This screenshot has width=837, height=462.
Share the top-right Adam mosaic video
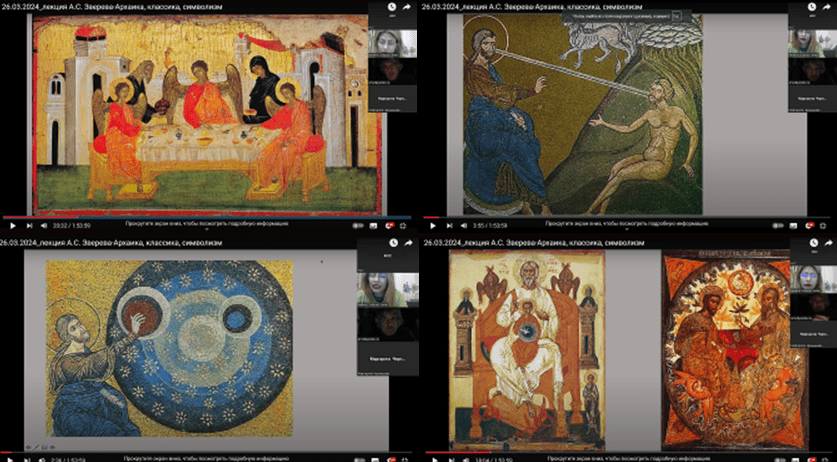point(827,7)
